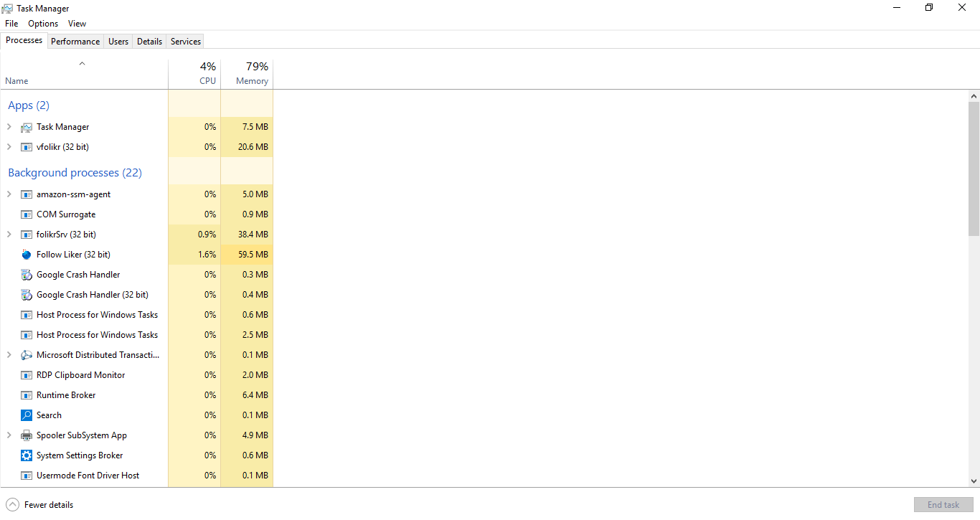Select the second Host Process for Windows Tasks row

tap(136, 335)
